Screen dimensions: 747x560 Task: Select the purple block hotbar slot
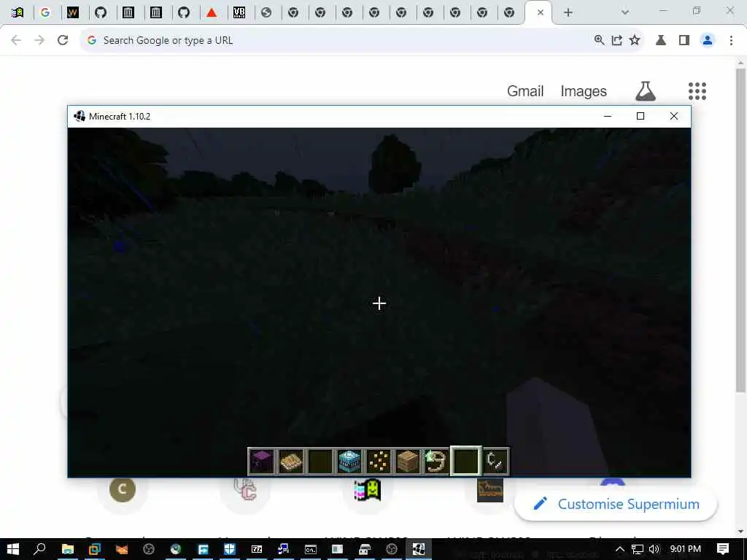pyautogui.click(x=262, y=461)
